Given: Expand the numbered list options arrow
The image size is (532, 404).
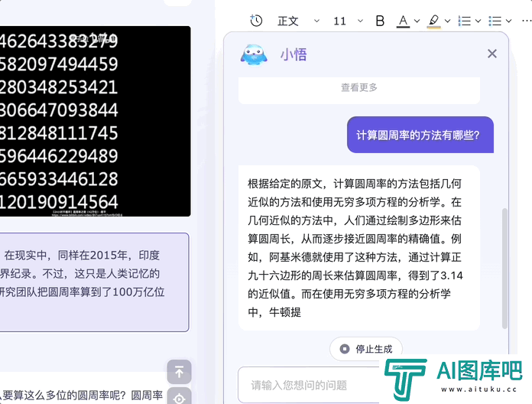Looking at the screenshot, I should coord(478,21).
